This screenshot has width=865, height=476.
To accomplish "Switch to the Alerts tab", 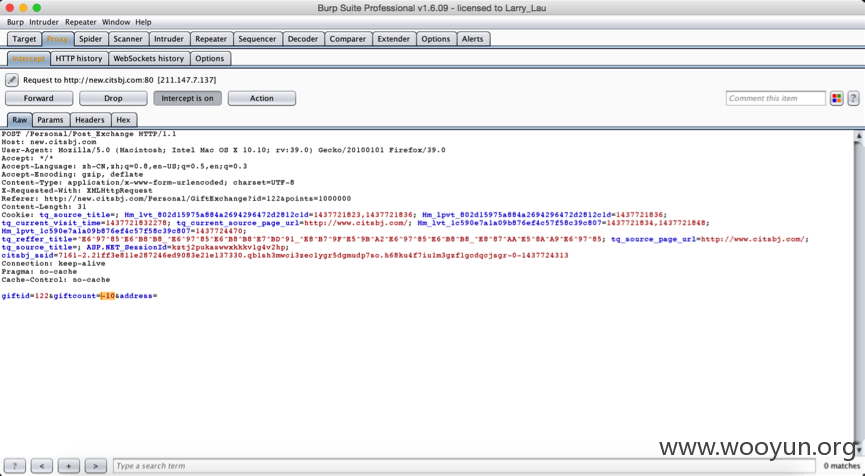I will pyautogui.click(x=472, y=39).
